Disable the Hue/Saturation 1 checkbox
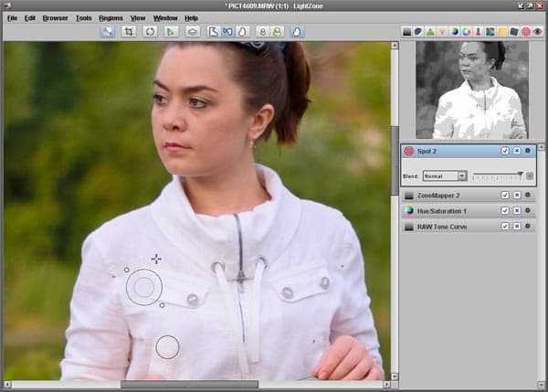 (x=505, y=210)
